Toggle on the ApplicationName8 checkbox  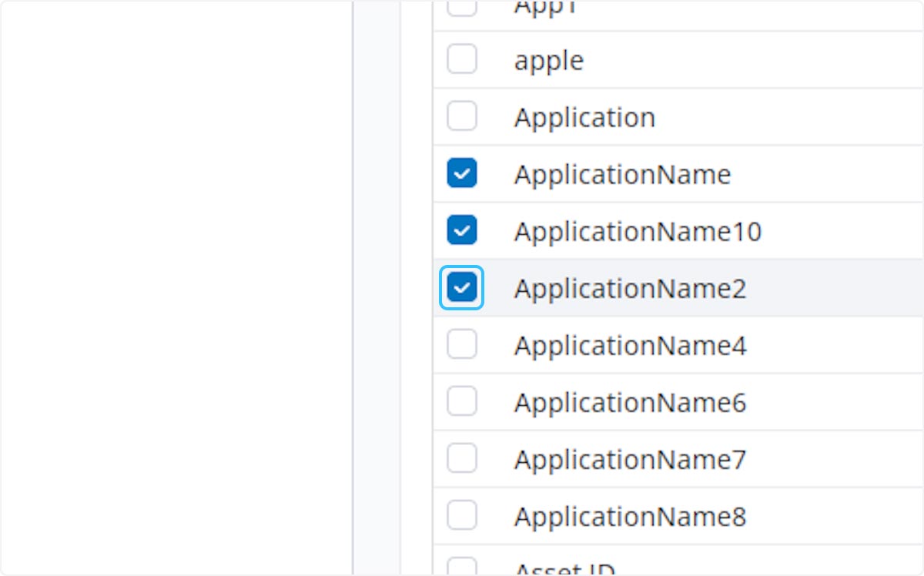(x=462, y=516)
